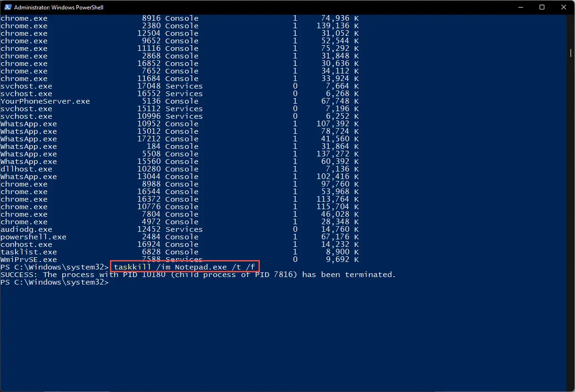This screenshot has width=575, height=392.
Task: Select chrome.exe PID 7804
Action: coord(151,214)
